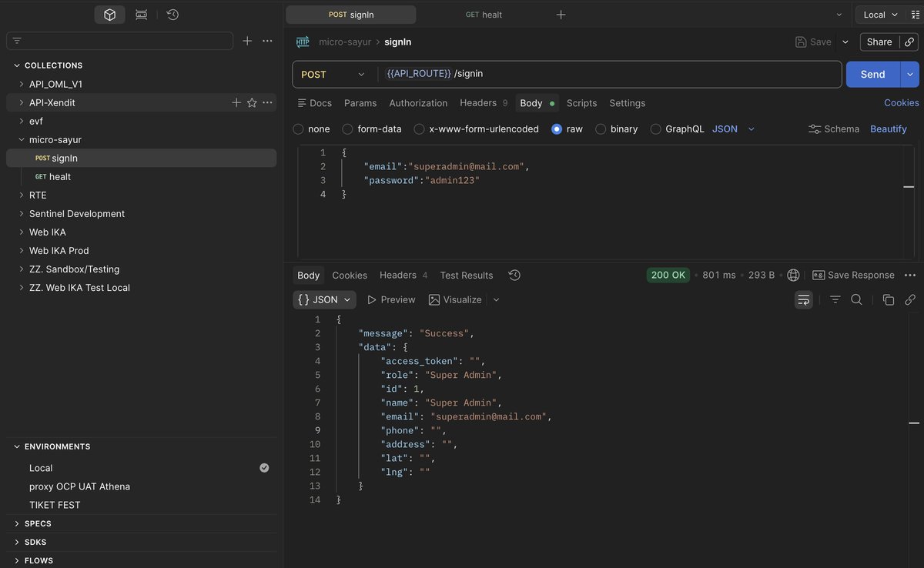Open the JSON body format dropdown
The width and height of the screenshot is (924, 568).
click(x=733, y=129)
